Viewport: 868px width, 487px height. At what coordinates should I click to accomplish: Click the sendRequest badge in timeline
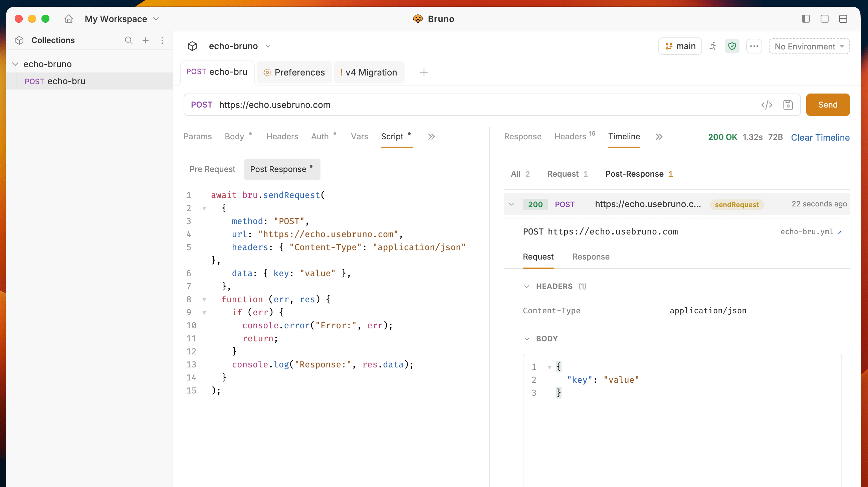pos(736,204)
